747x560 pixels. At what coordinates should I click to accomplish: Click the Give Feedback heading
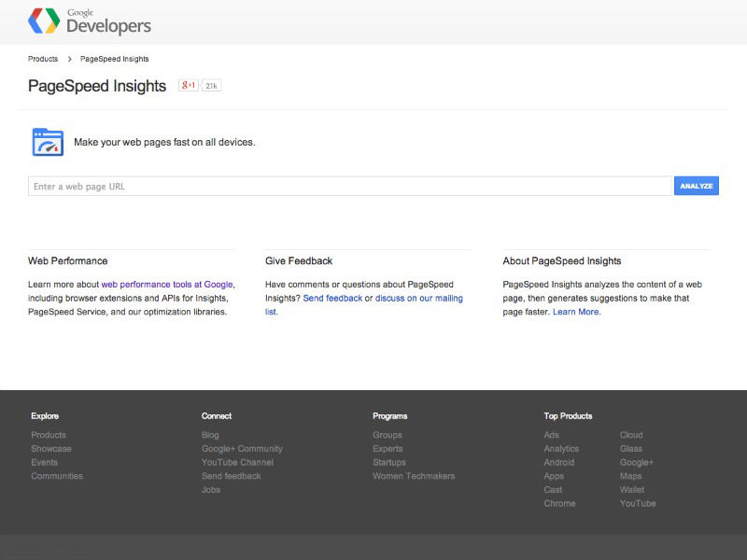tap(299, 261)
